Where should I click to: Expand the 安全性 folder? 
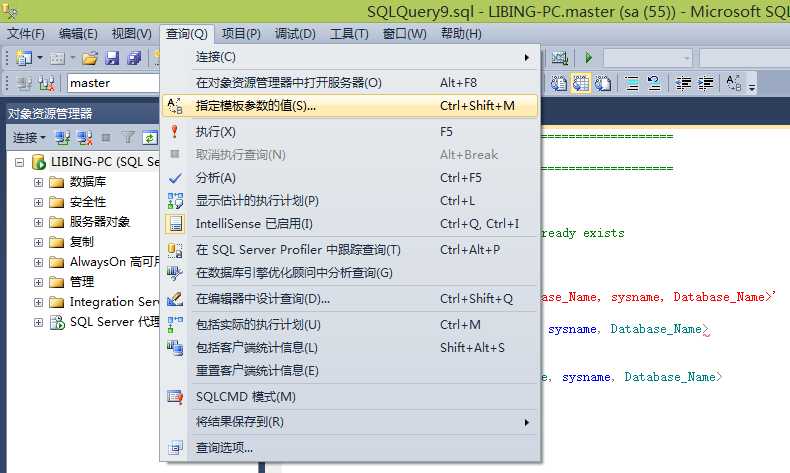click(38, 202)
